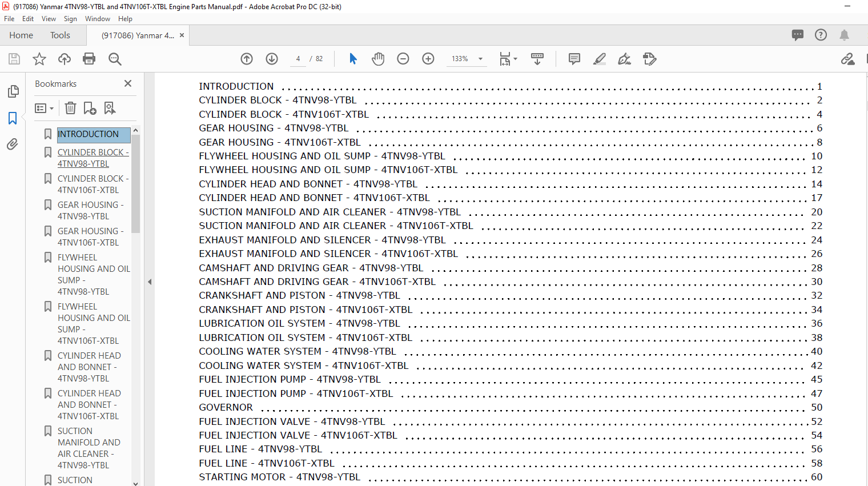This screenshot has width=868, height=486.
Task: Click the Save file icon
Action: [x=14, y=59]
